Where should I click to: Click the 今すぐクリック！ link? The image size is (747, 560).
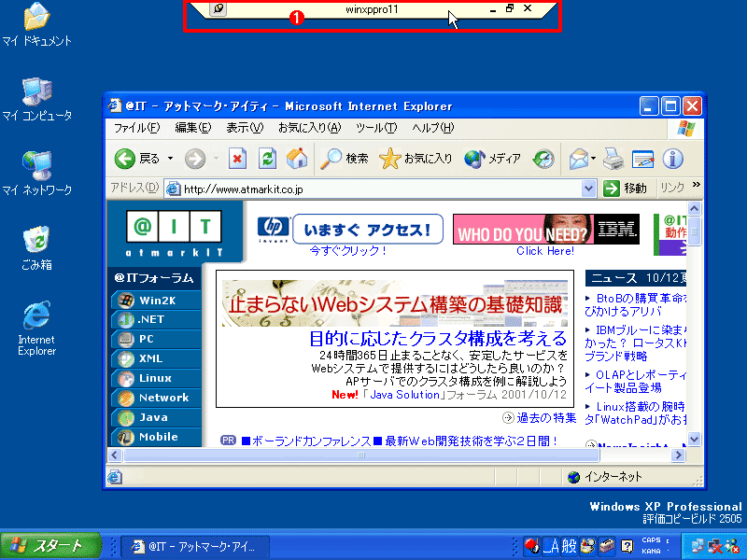pos(347,250)
